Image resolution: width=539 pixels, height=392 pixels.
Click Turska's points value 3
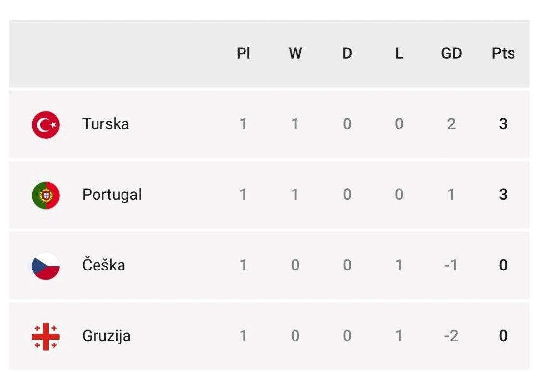point(503,124)
